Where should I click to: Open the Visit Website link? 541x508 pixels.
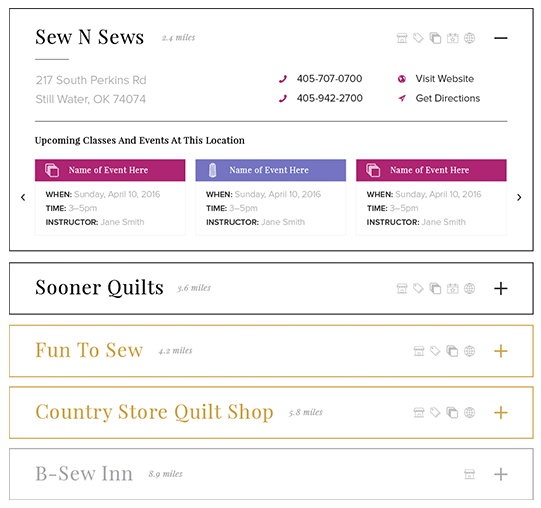coord(444,79)
